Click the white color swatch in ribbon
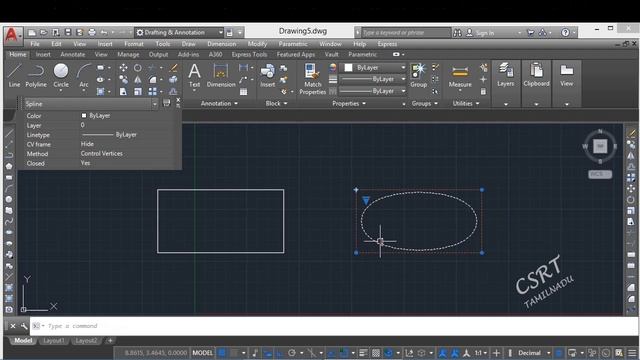Viewport: 640px width, 360px height. [x=348, y=68]
